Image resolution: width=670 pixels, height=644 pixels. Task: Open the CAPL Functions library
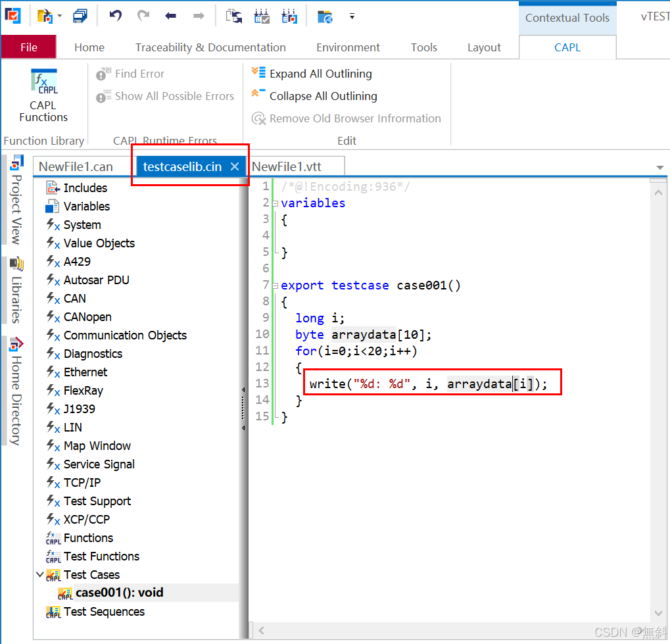coord(43,96)
